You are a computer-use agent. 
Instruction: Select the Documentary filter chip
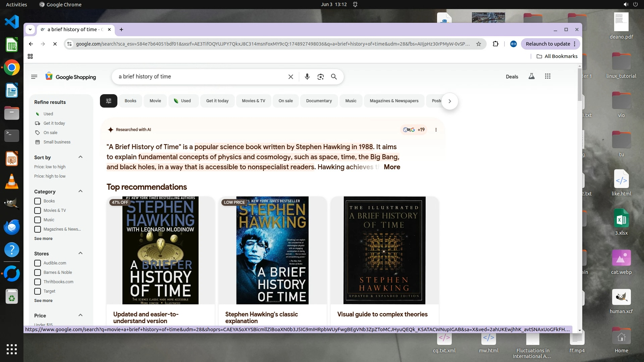point(319,101)
